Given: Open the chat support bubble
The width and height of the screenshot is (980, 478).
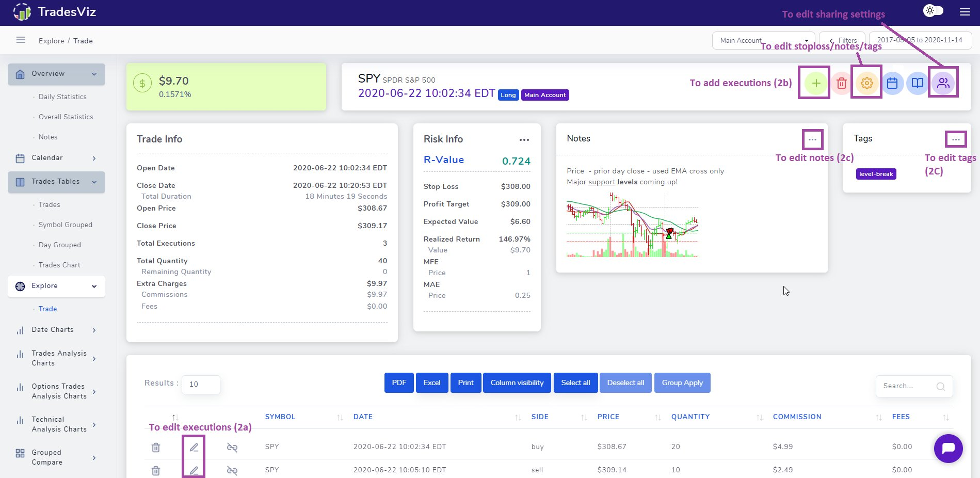Looking at the screenshot, I should 949,449.
